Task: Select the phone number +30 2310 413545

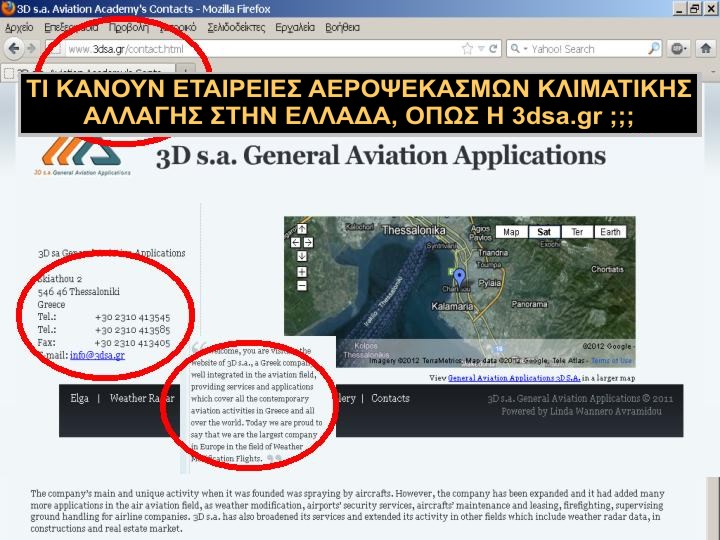Action: [x=133, y=317]
